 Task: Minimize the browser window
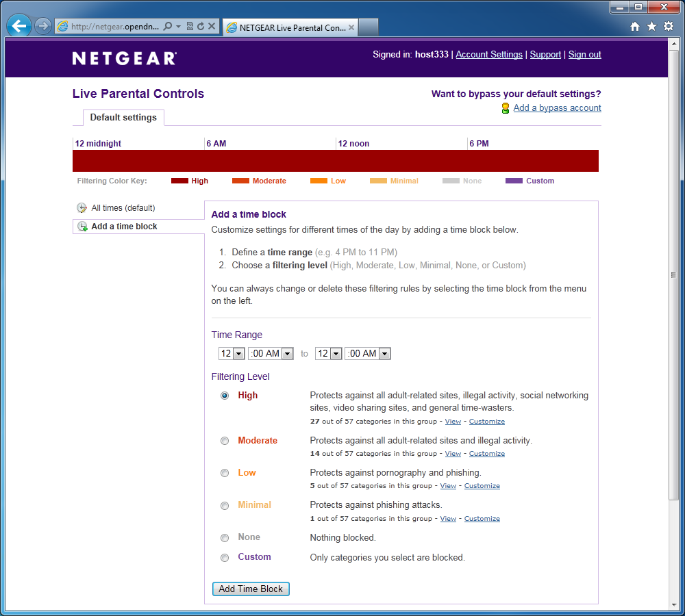click(x=619, y=8)
